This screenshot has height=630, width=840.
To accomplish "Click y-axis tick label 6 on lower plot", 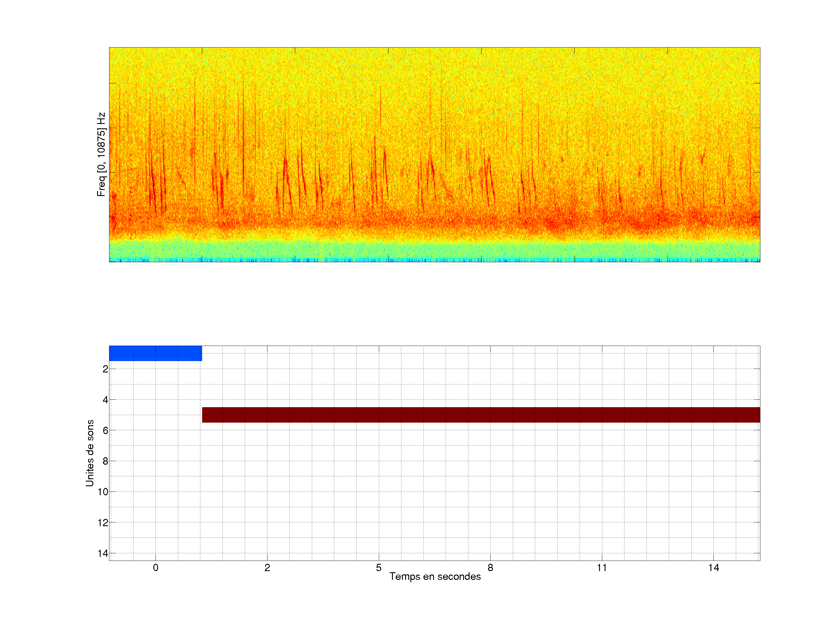I will click(105, 430).
